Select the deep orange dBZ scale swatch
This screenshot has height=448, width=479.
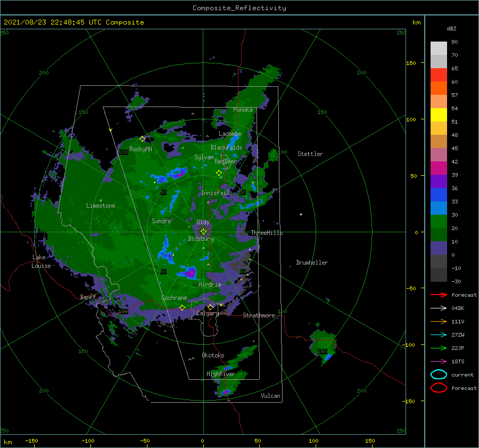point(439,88)
